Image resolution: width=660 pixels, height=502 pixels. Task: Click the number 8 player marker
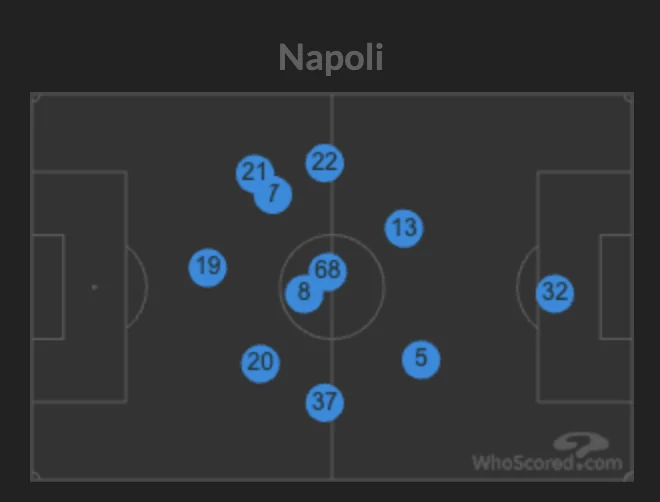click(303, 293)
